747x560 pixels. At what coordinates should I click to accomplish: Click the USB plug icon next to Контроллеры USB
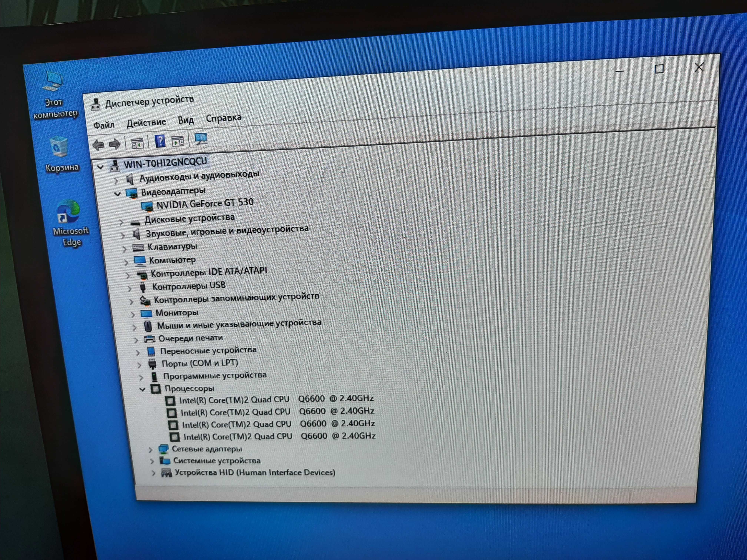click(x=143, y=287)
